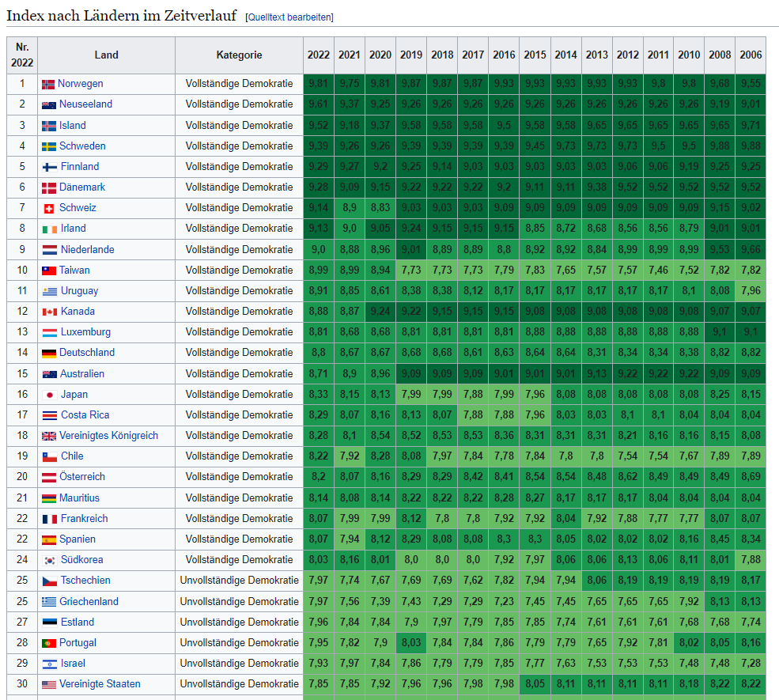The width and height of the screenshot is (779, 700).
Task: Click the Ireland flag icon
Action: [x=50, y=229]
